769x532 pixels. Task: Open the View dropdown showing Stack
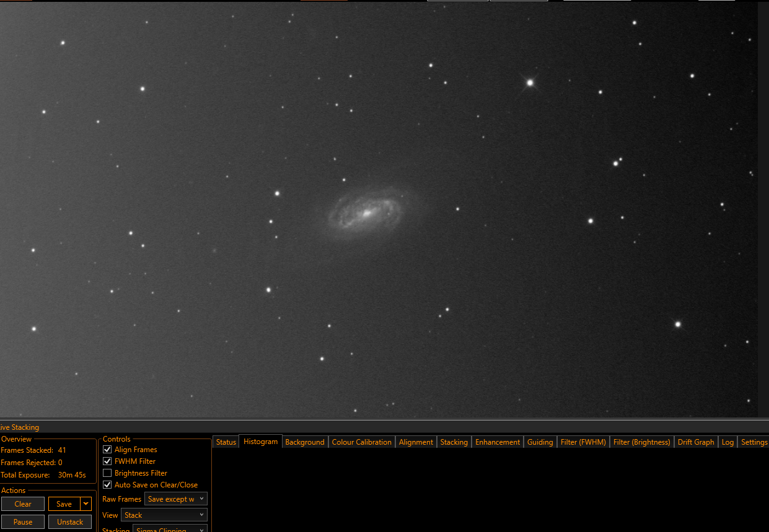(x=164, y=515)
